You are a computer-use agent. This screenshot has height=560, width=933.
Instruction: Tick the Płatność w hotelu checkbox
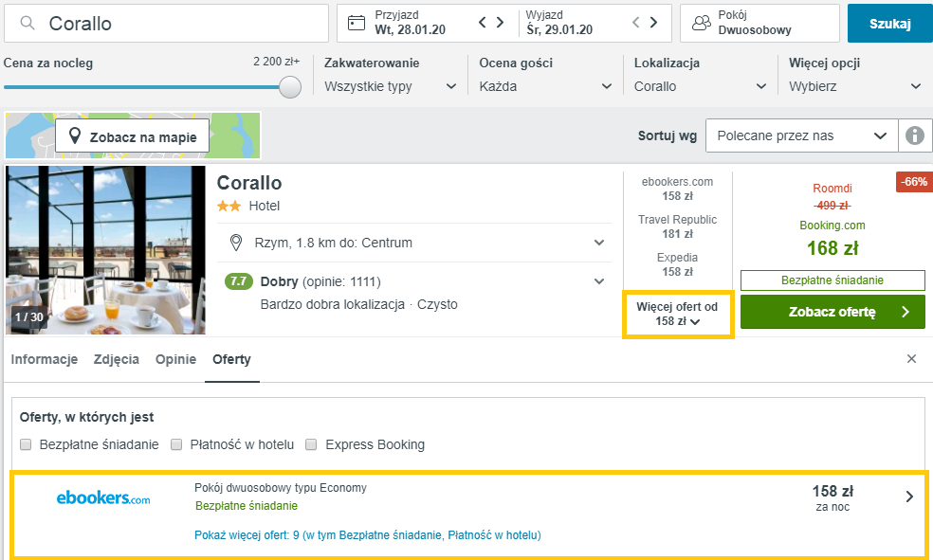tap(176, 444)
